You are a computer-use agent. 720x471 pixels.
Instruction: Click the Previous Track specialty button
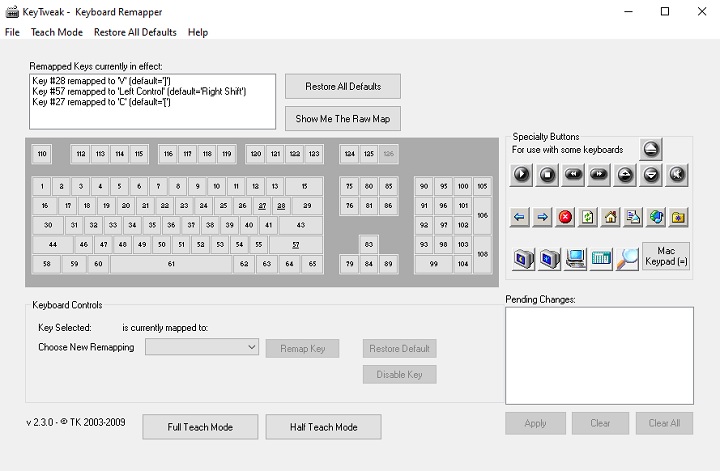(x=573, y=175)
